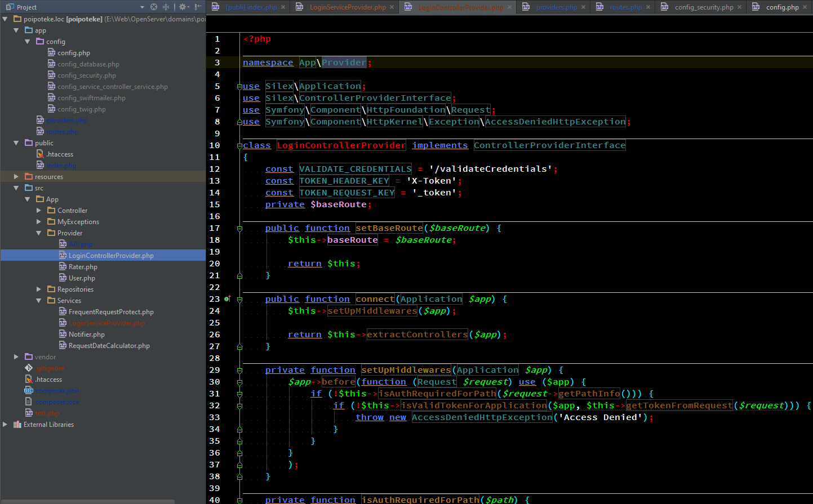The width and height of the screenshot is (813, 504).
Task: Expand the Controller folder
Action: [39, 210]
